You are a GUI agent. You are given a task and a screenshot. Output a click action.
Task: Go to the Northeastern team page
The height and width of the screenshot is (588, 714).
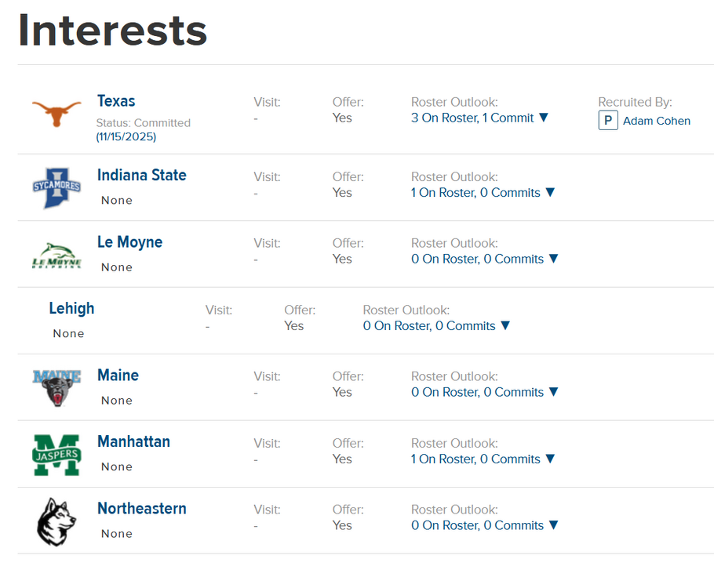coord(141,508)
